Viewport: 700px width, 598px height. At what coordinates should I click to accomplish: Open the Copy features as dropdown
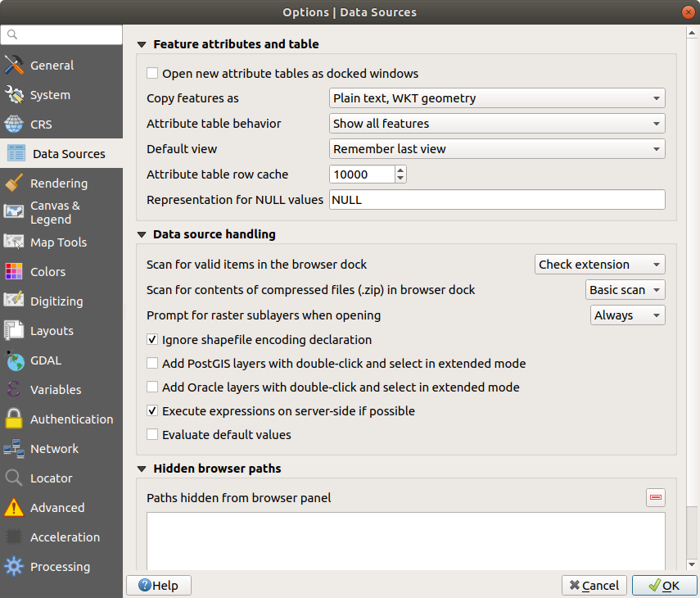[497, 98]
